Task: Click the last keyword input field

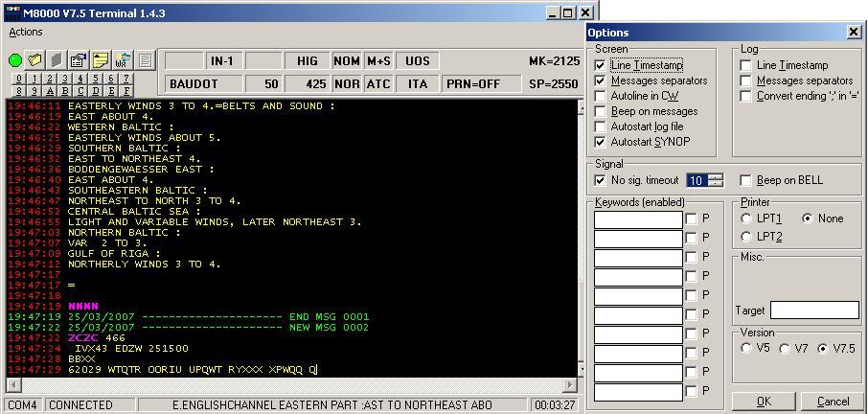Action: tap(638, 392)
